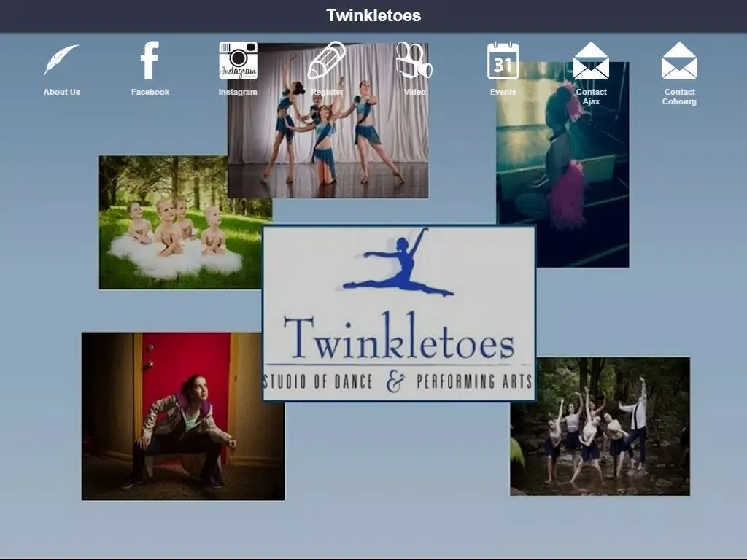Click the Contact Cobourg text label
Viewport: 747px width, 560px height.
(x=679, y=97)
